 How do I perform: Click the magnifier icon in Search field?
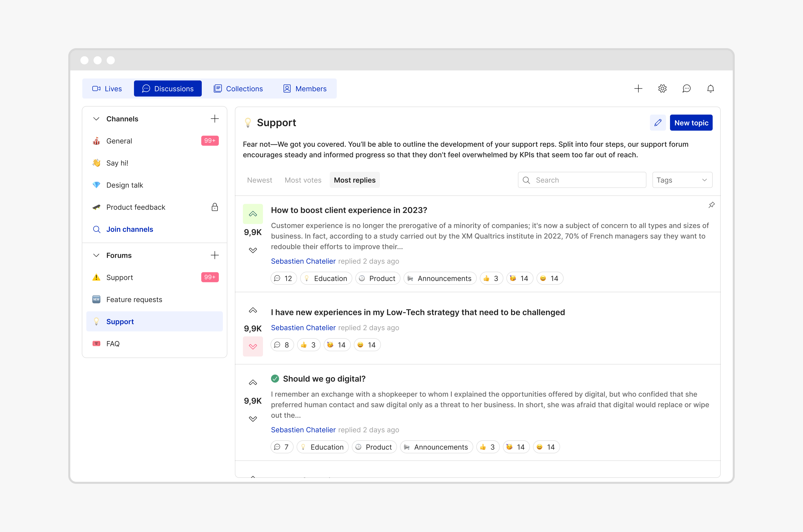[x=526, y=180]
